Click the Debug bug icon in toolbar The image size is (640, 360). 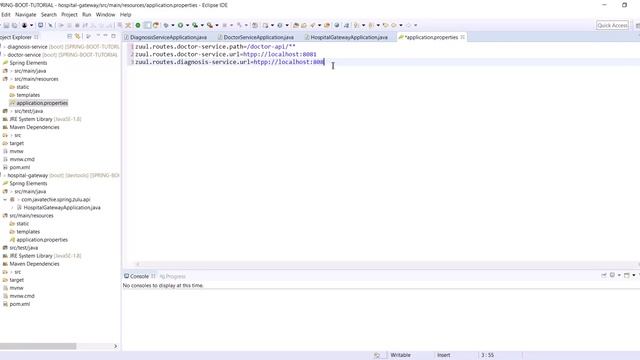tap(166, 25)
